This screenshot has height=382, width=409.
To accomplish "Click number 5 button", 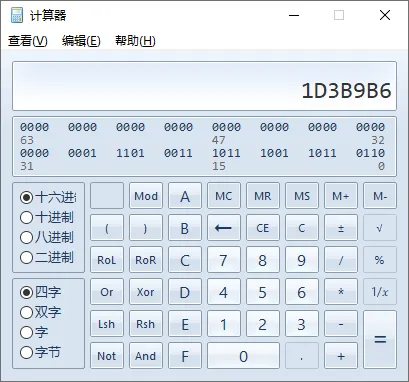I will click(263, 292).
